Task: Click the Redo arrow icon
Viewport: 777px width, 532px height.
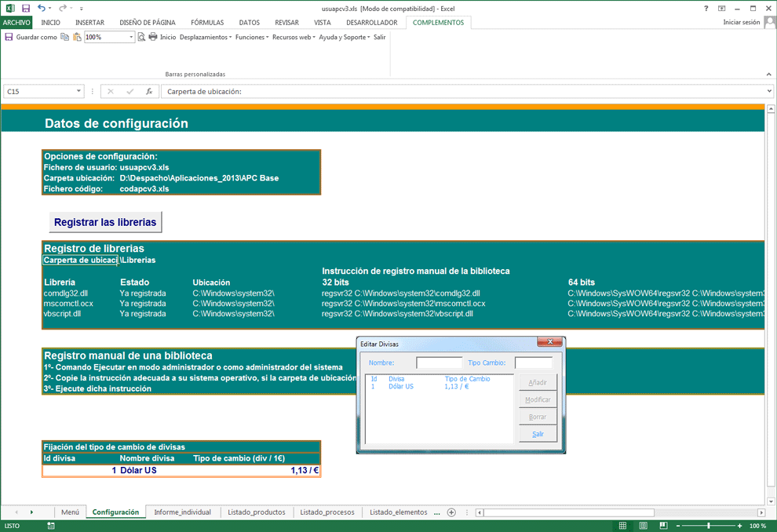Action: click(63, 9)
